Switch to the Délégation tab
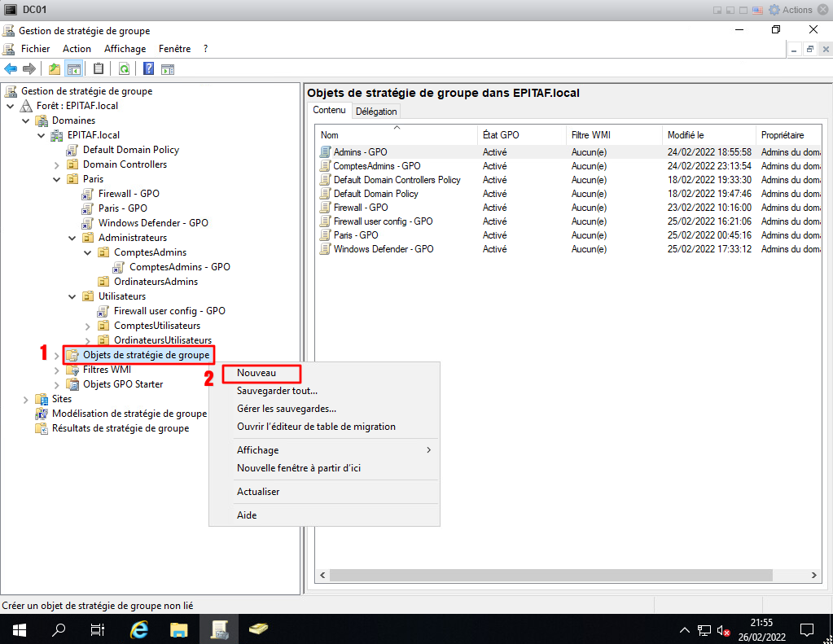833x644 pixels. 376,112
